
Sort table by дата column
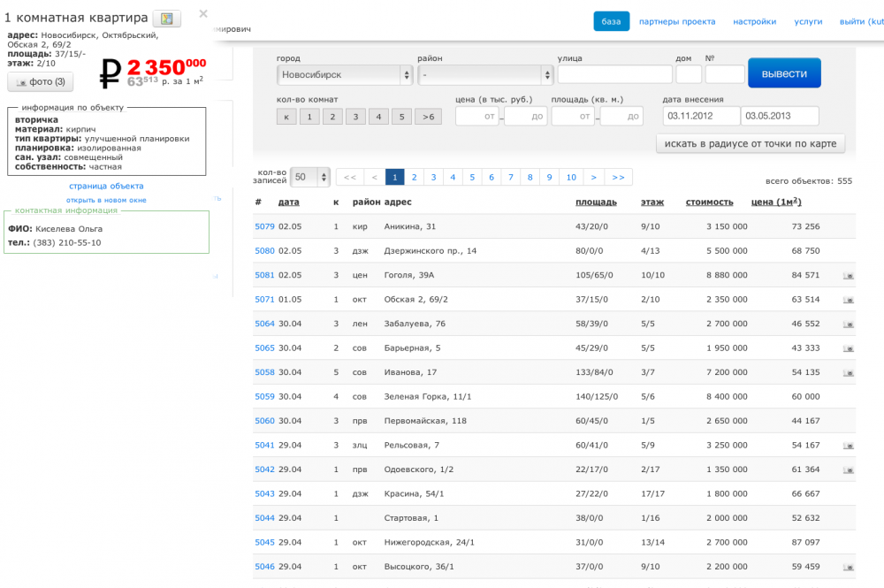289,202
